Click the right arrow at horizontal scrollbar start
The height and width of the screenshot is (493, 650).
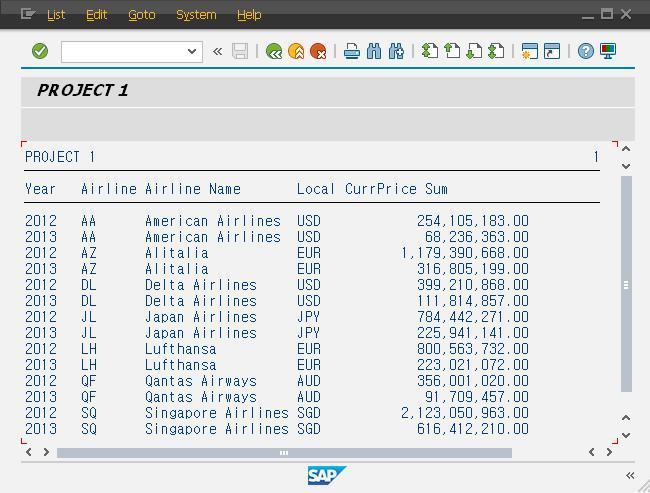click(x=46, y=452)
